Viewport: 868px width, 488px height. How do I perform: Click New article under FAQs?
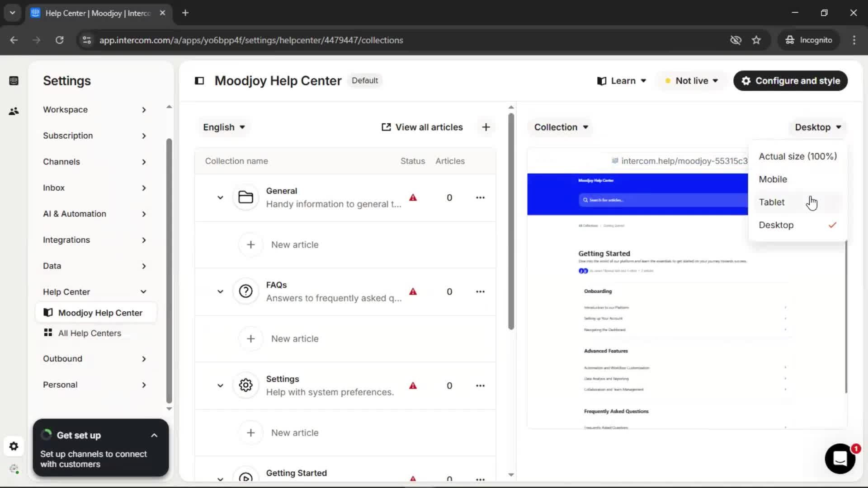(x=295, y=338)
